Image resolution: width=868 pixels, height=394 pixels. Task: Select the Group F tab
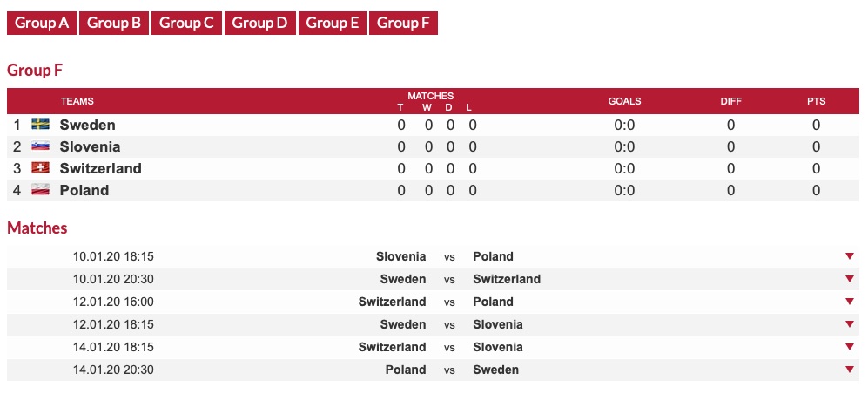tap(403, 23)
